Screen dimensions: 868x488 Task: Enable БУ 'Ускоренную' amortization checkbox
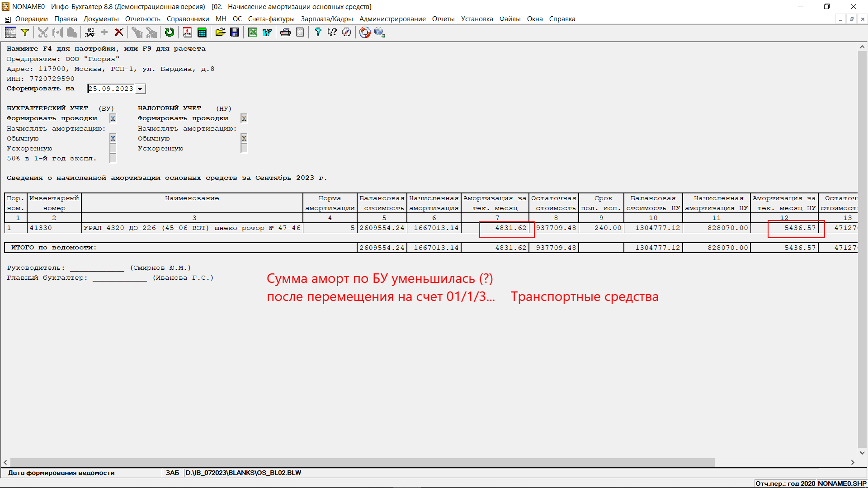(113, 148)
